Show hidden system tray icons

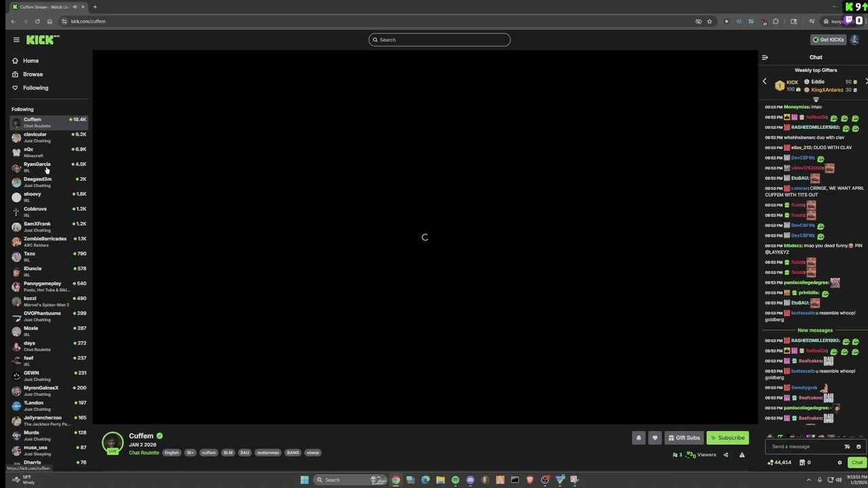809,480
